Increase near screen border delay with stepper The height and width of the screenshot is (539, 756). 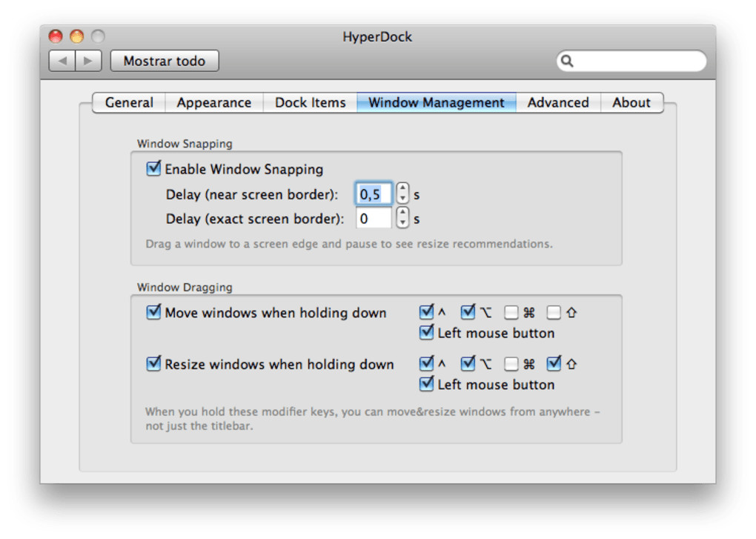pyautogui.click(x=402, y=188)
